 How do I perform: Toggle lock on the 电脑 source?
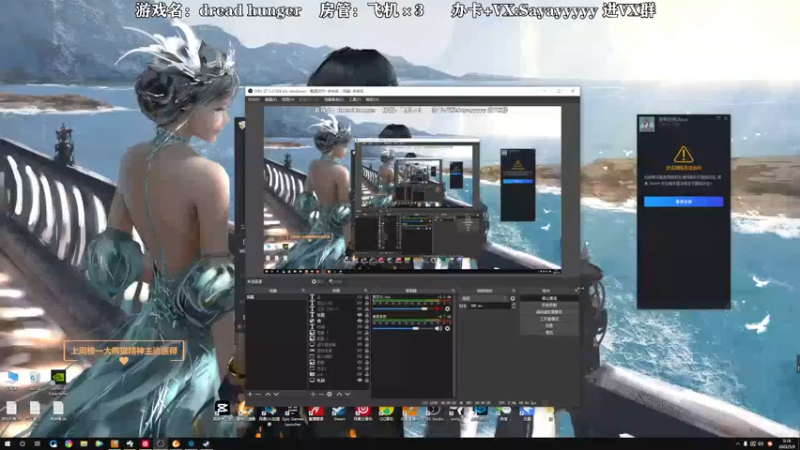click(367, 381)
